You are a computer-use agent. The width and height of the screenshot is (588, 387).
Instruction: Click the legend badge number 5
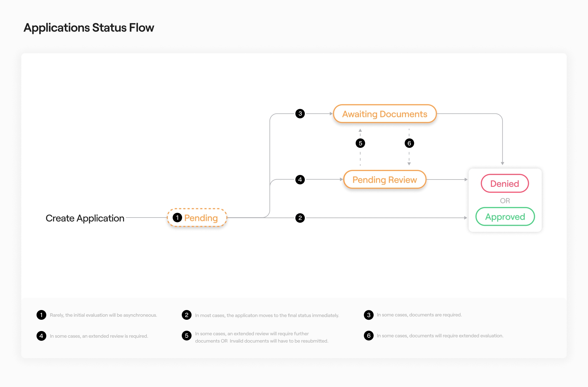[187, 336]
